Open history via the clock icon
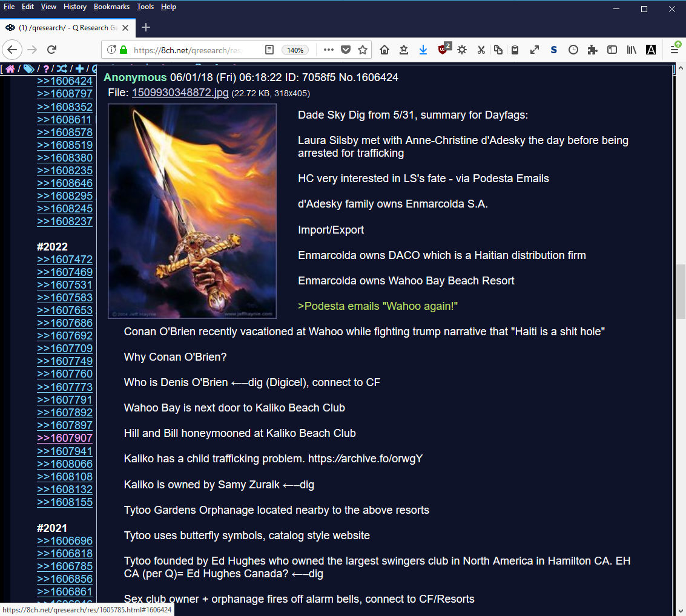Viewport: 686px width, 616px height. click(x=573, y=50)
